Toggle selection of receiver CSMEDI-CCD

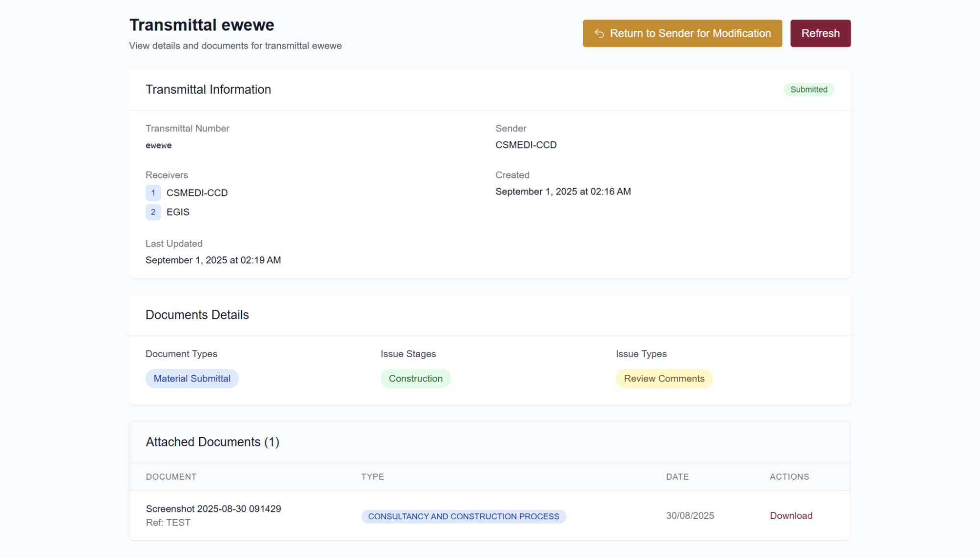pos(197,193)
